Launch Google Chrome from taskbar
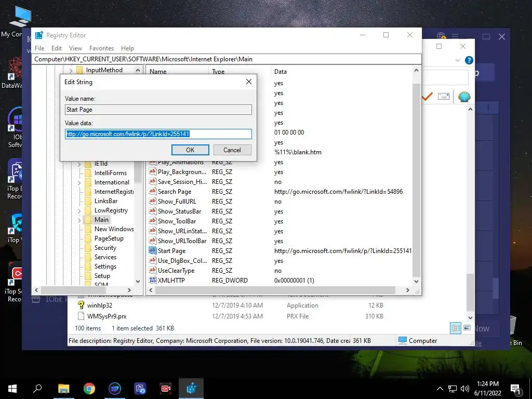 tap(89, 389)
